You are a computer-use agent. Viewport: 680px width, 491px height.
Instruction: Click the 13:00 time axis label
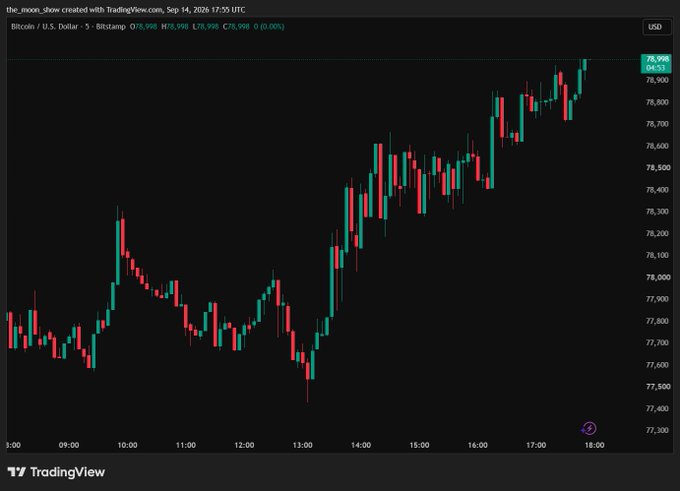pyautogui.click(x=302, y=445)
